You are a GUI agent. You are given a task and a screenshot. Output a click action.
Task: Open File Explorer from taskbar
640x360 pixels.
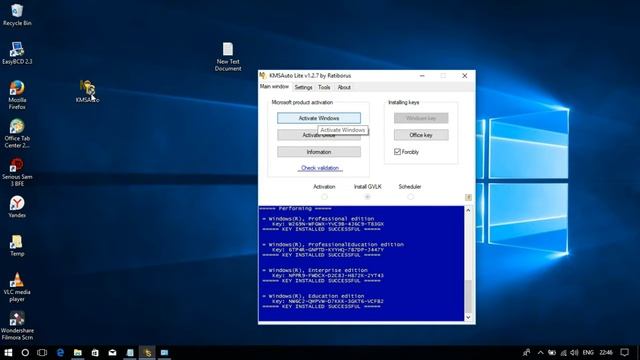(78, 352)
